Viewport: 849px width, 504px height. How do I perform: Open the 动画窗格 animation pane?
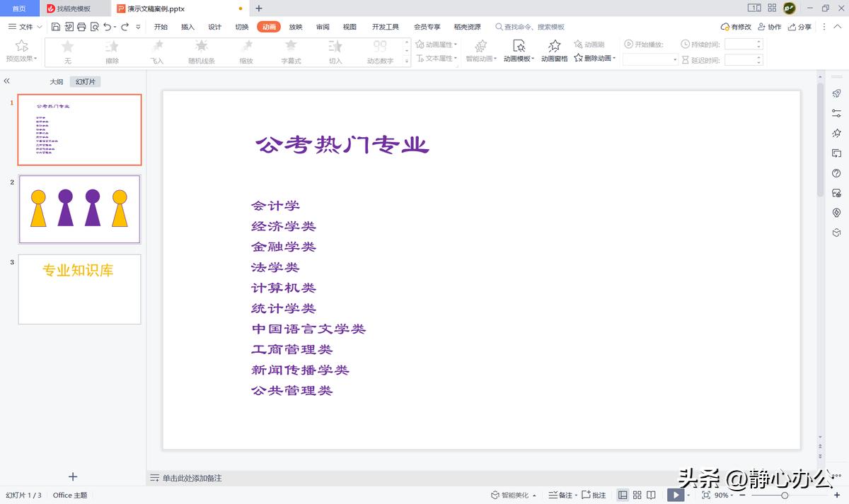[x=554, y=52]
